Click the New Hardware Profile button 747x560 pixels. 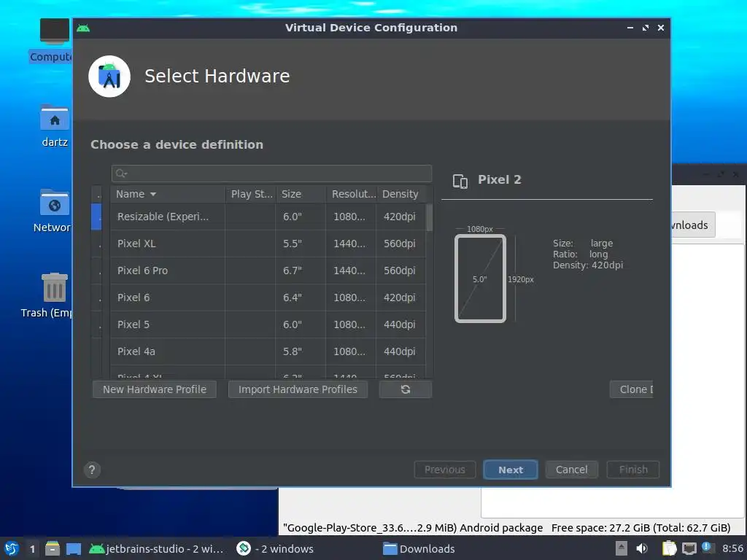155,389
